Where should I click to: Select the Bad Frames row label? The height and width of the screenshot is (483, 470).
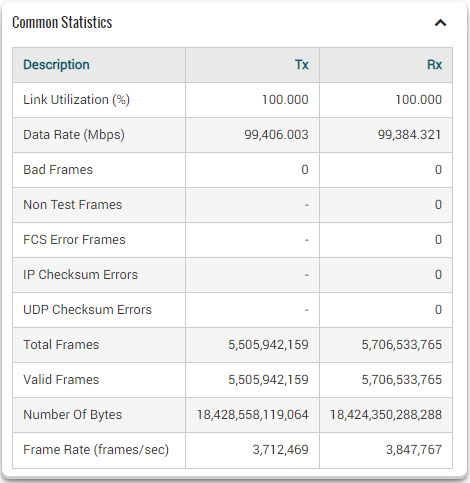click(x=58, y=170)
